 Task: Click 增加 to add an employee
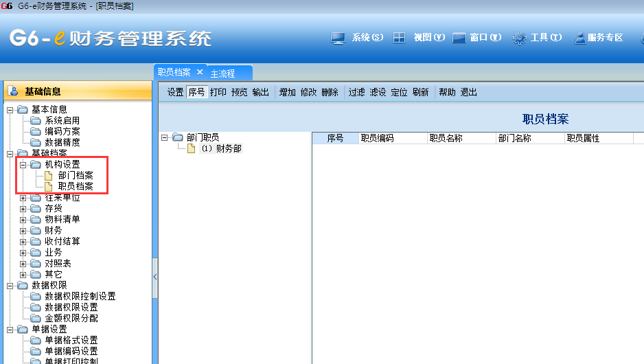288,92
